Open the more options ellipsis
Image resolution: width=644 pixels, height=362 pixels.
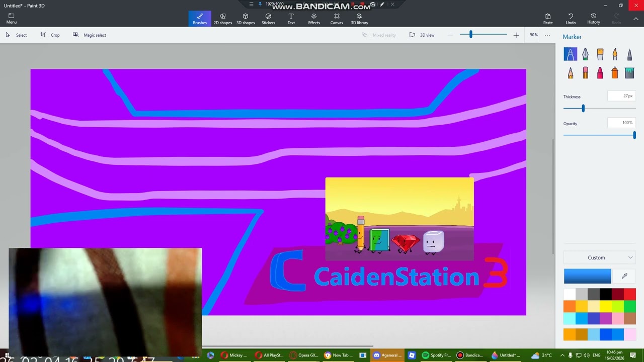[x=547, y=35]
